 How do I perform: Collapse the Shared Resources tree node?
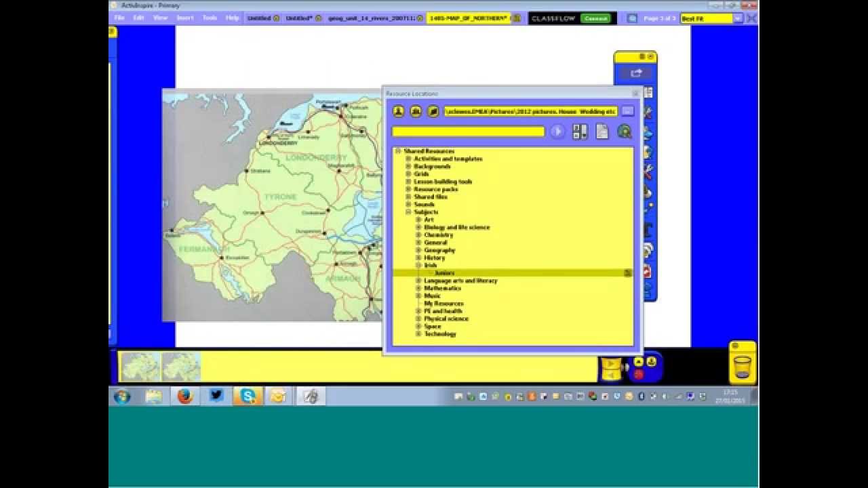coord(398,151)
